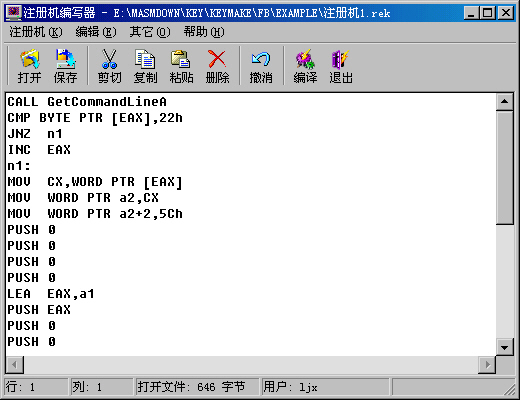Click the 粘贴 (Paste) clipboard icon
The height and width of the screenshot is (400, 520).
181,66
